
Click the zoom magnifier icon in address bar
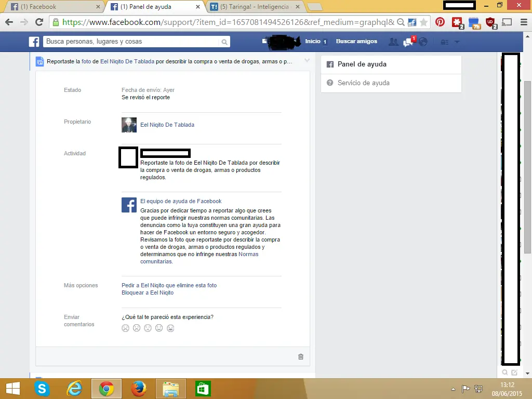pos(401,22)
